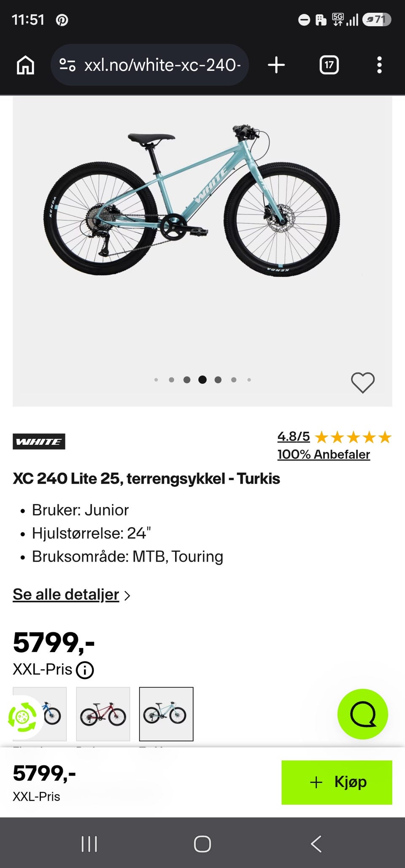This screenshot has width=405, height=868.
Task: Jump to the fifth image carousel dot
Action: (x=218, y=380)
